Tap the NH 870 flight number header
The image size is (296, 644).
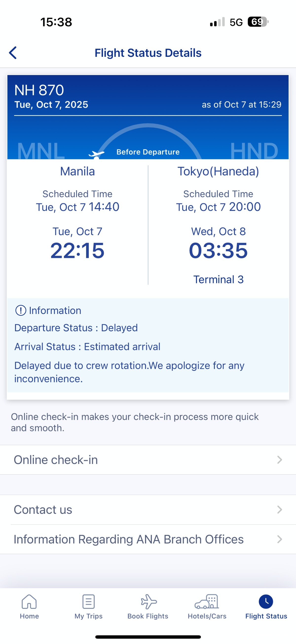[39, 90]
